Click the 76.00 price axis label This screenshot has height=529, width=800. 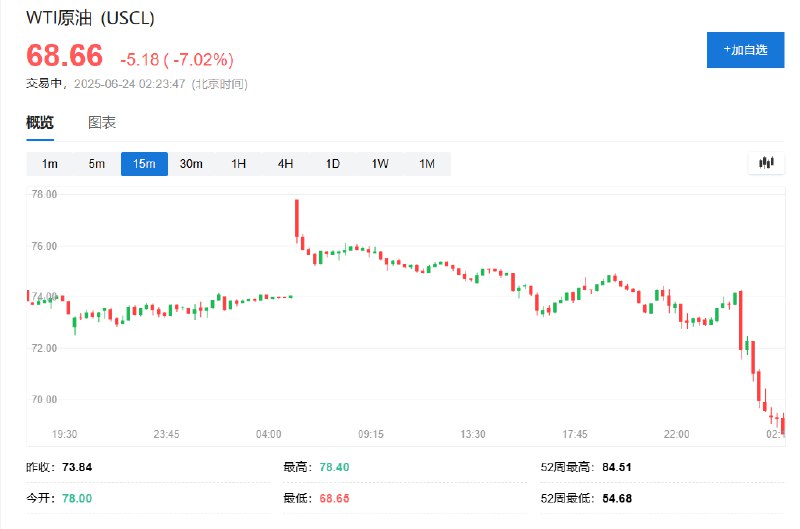44,246
